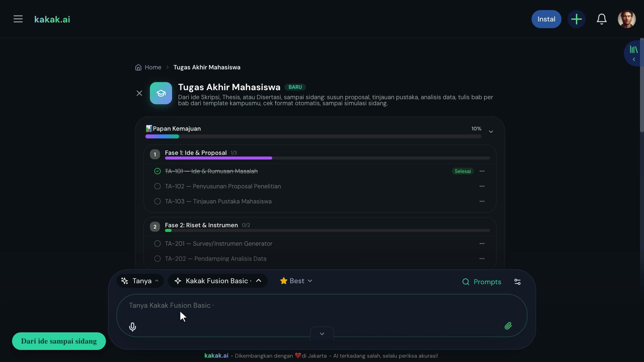Viewport: 644px width, 362px height.
Task: Go to Home breadcrumb
Action: [x=153, y=67]
